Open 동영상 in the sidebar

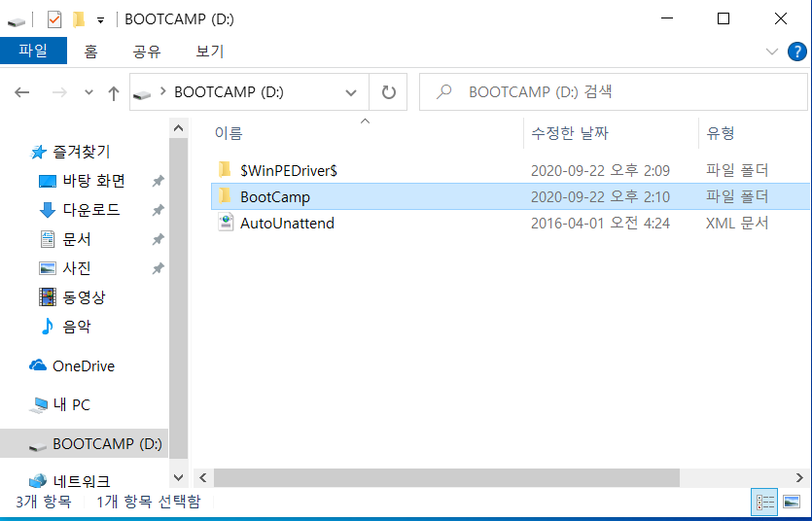pos(84,297)
